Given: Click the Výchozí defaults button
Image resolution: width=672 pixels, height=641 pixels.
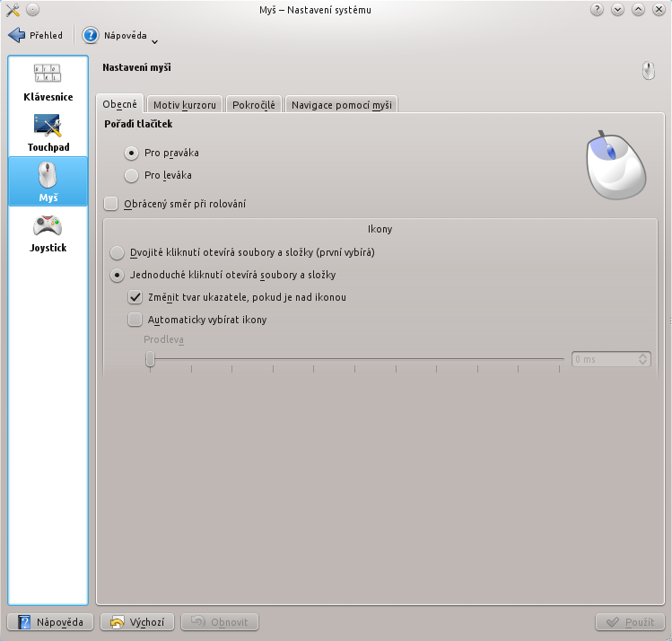Looking at the screenshot, I should click(x=137, y=622).
